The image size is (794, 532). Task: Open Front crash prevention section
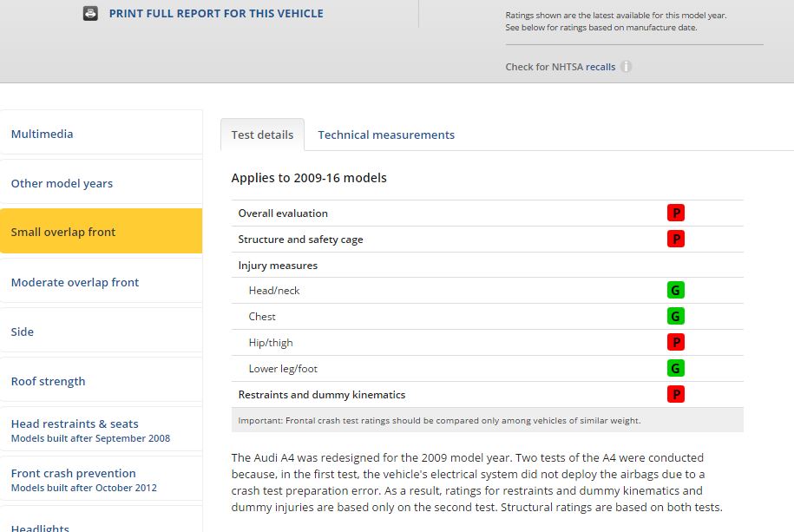(x=102, y=480)
